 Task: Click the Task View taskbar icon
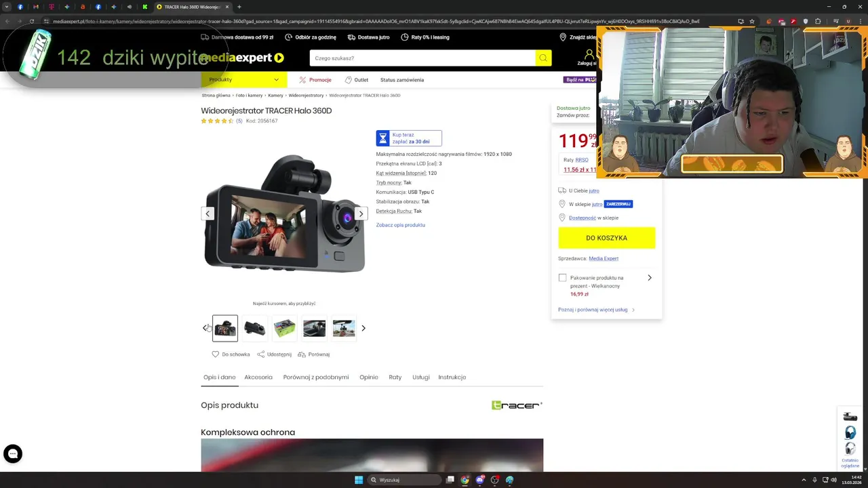[450, 480]
